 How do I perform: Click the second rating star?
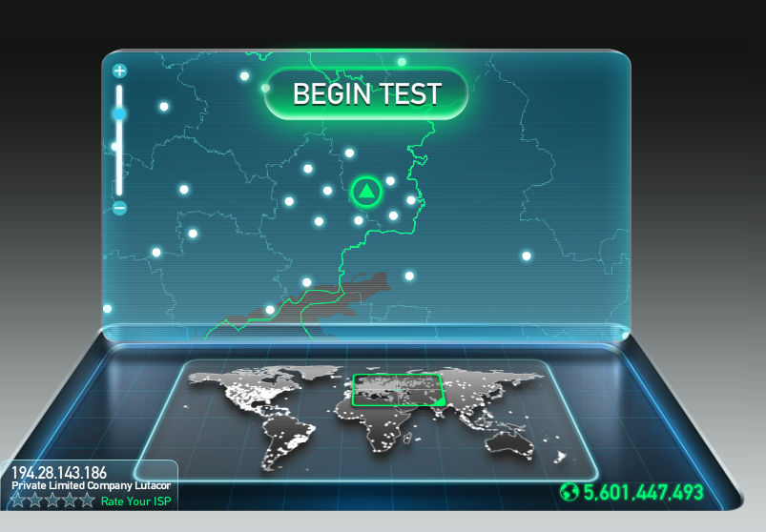point(35,500)
